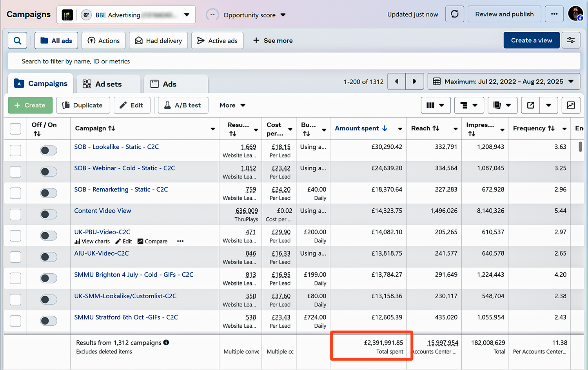Open the date range dropdown

click(x=504, y=81)
